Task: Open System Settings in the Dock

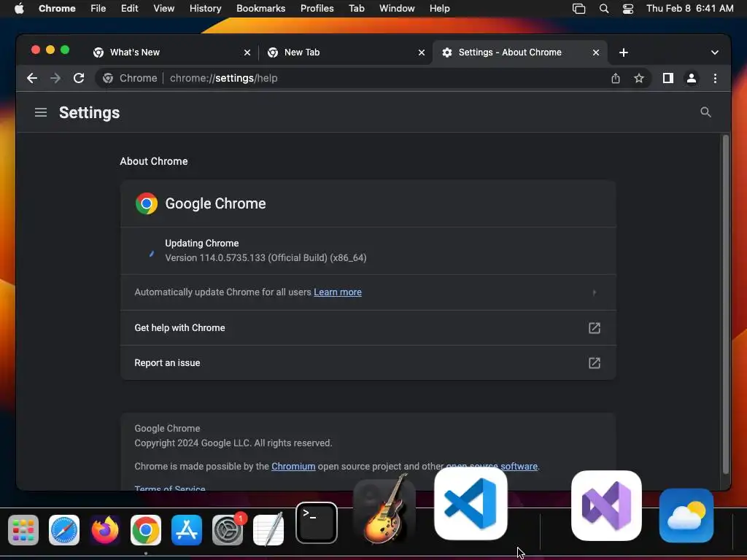Action: click(228, 530)
